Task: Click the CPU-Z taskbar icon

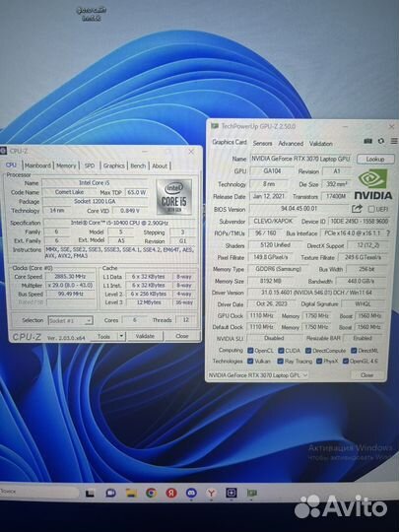Action: [x=232, y=493]
